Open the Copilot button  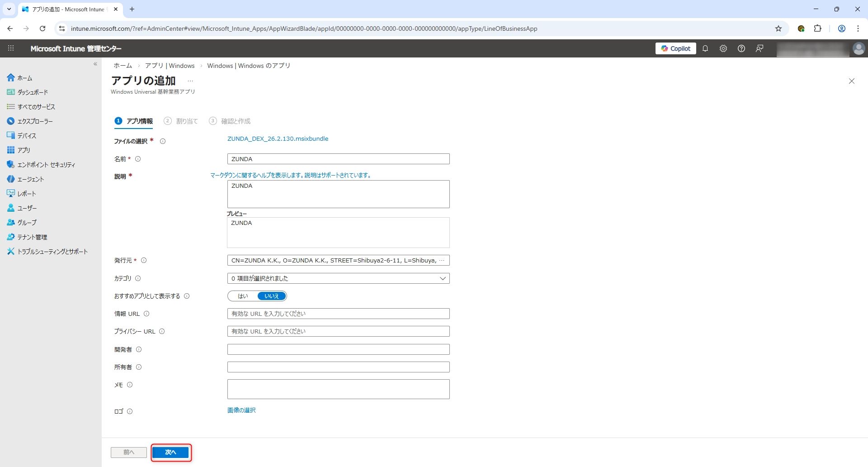675,48
